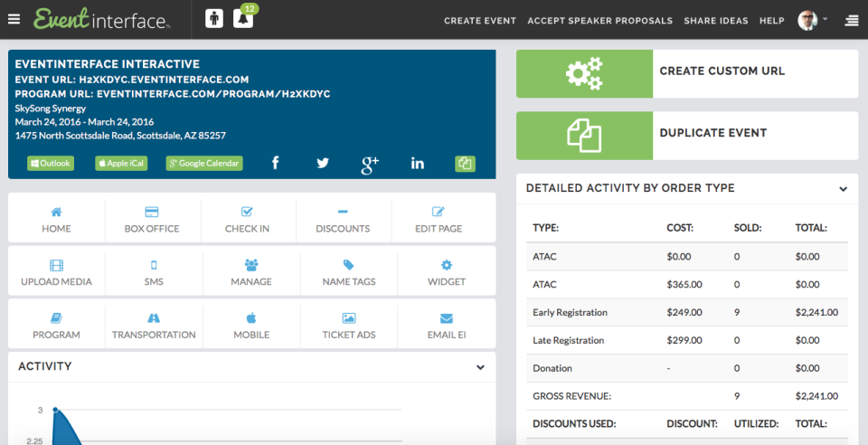Collapse the Activity panel chevron
This screenshot has height=445, width=868.
tap(480, 367)
